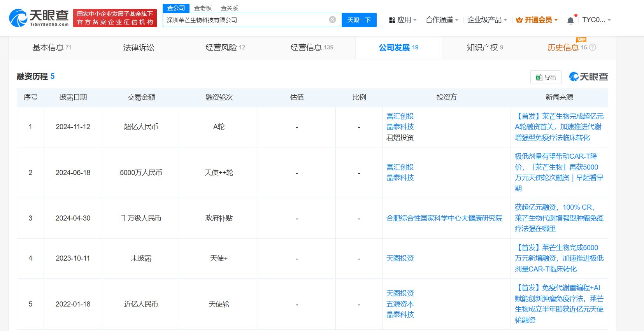The image size is (644, 331).
Task: Open news 莱芒生物完成5000万元新增融资
Action: click(x=559, y=258)
